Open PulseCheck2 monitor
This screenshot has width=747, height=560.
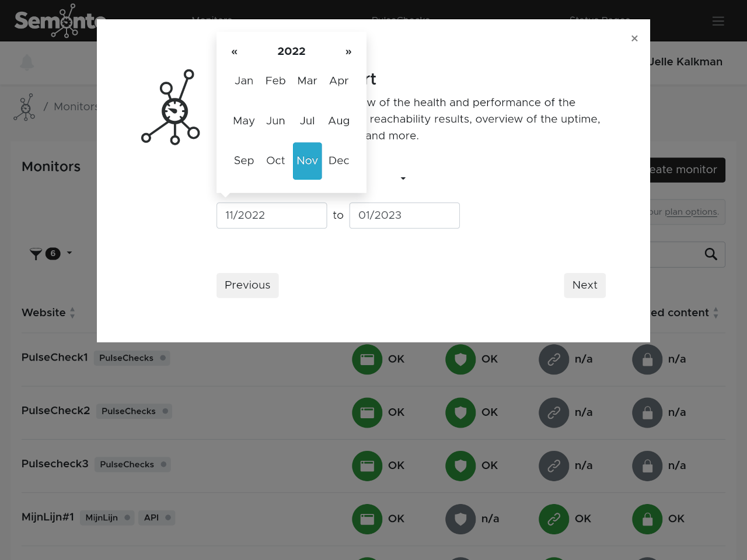tap(55, 410)
